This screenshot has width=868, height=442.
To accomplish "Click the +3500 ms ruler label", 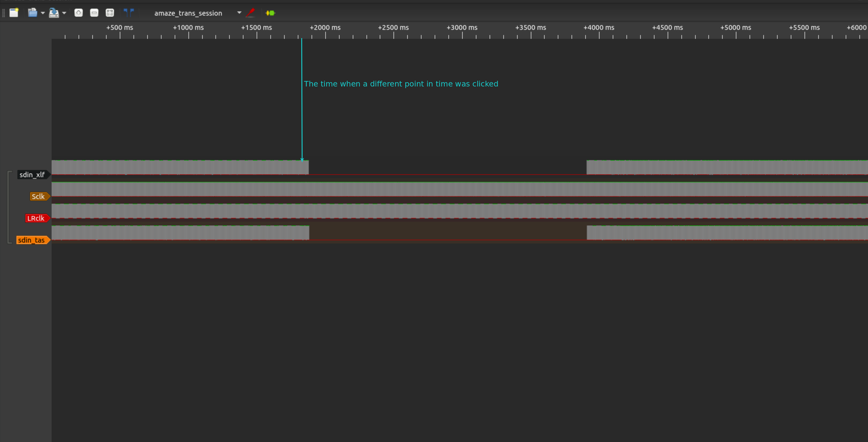I will coord(531,28).
